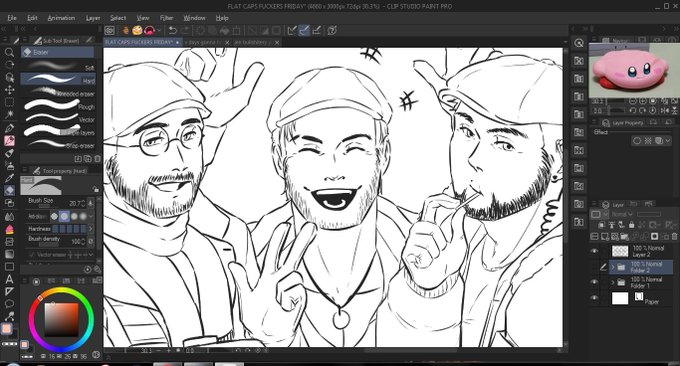
Task: Select the Balloon tool
Action: 9,304
